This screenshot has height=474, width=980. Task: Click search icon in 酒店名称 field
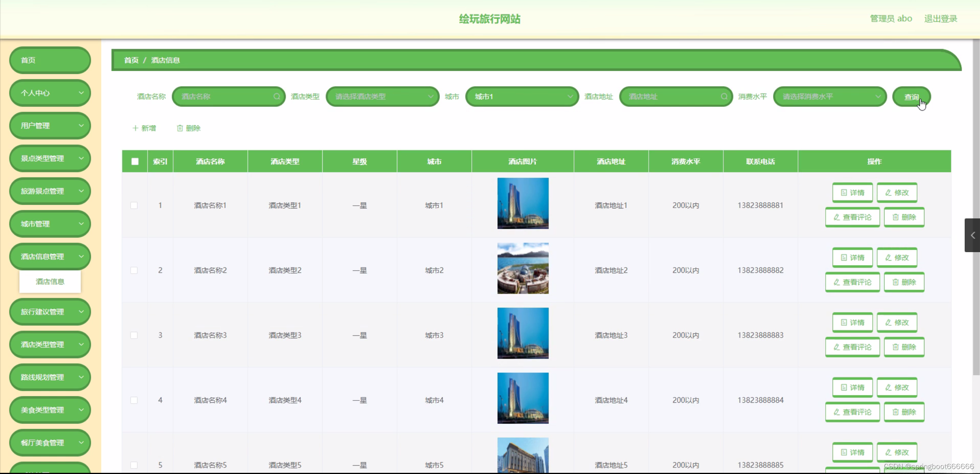[x=277, y=97]
